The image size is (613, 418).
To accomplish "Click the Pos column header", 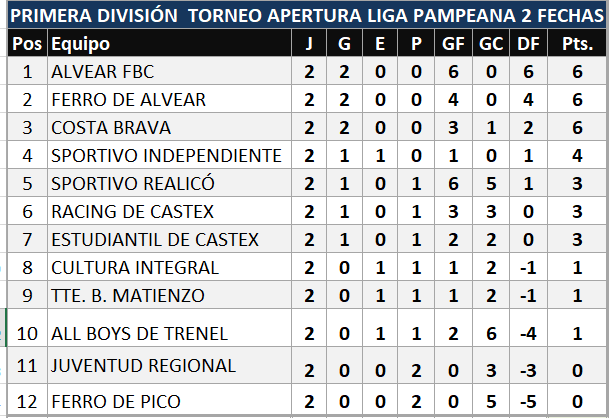I will pos(27,45).
